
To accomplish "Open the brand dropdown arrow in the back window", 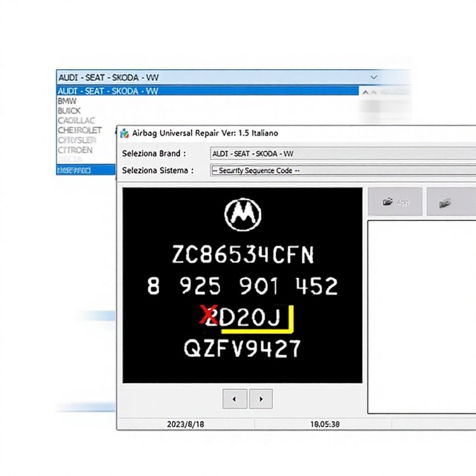I will tap(373, 77).
